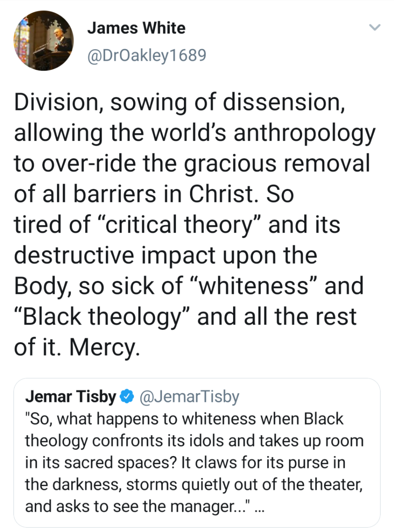Click the line "Division, sowing of dissension,"
Screen dimensions: 394x532
179,102
